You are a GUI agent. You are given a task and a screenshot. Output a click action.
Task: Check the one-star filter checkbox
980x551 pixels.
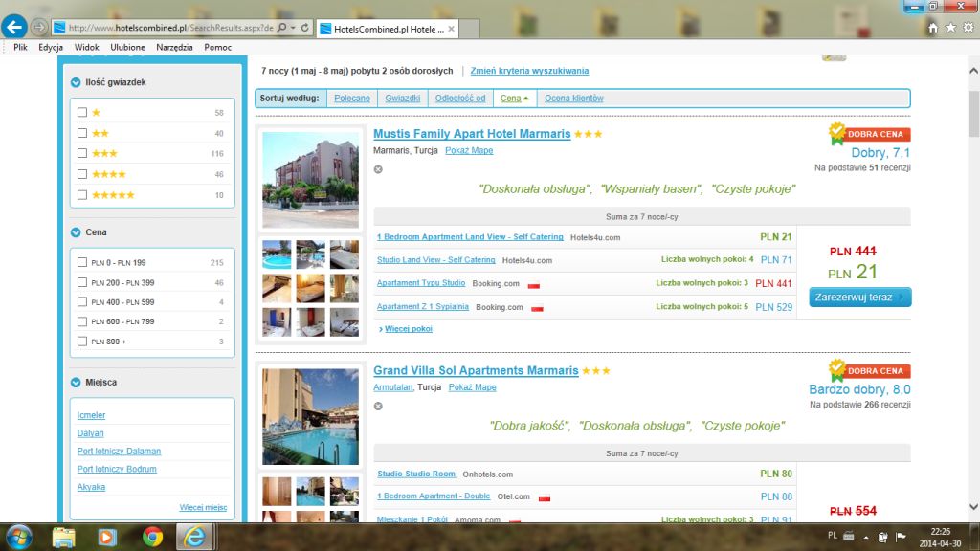[x=82, y=113]
